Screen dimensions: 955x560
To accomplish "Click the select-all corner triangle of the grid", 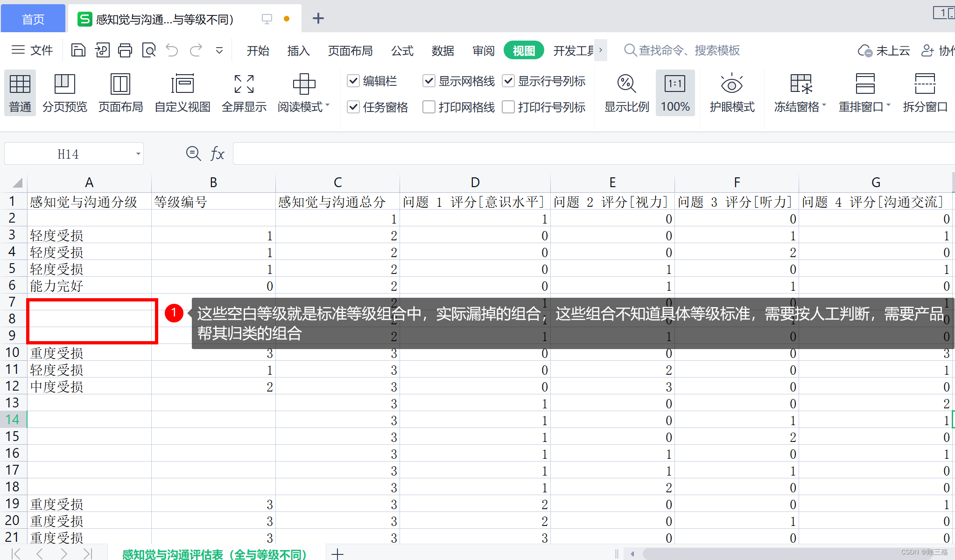I will 18,182.
